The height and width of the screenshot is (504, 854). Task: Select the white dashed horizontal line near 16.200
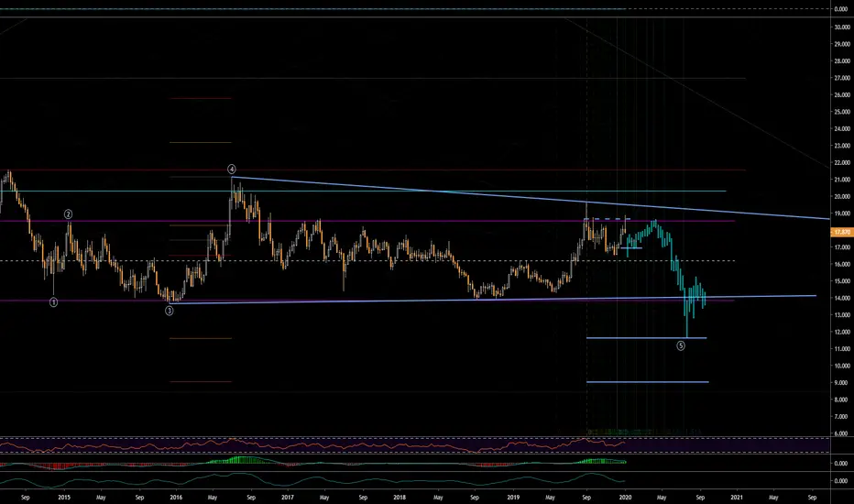(x=367, y=260)
